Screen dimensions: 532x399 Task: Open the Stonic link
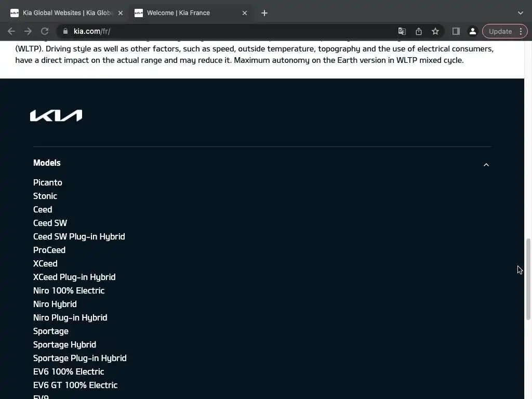point(45,196)
